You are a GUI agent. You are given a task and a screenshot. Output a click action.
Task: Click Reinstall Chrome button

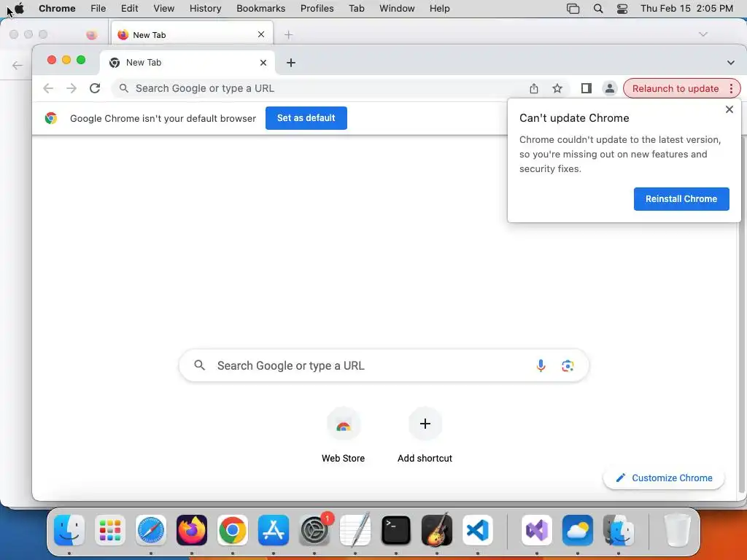click(x=681, y=199)
